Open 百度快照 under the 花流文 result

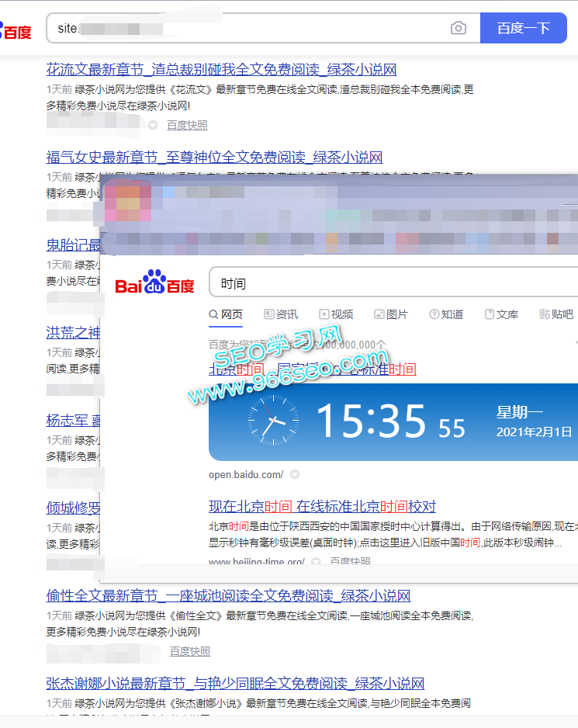point(187,126)
